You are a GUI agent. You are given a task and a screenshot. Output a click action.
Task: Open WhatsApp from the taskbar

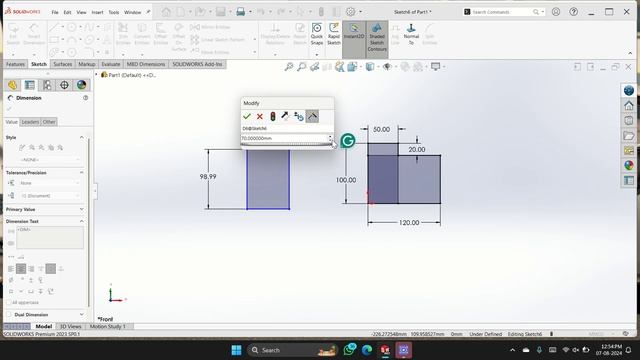[x=349, y=350]
